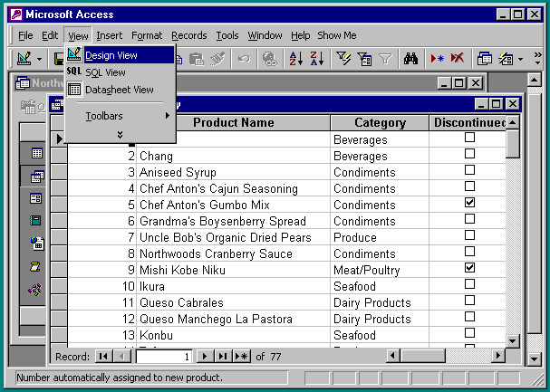Open the Records menu
Screen dimensions: 550x392
point(189,35)
